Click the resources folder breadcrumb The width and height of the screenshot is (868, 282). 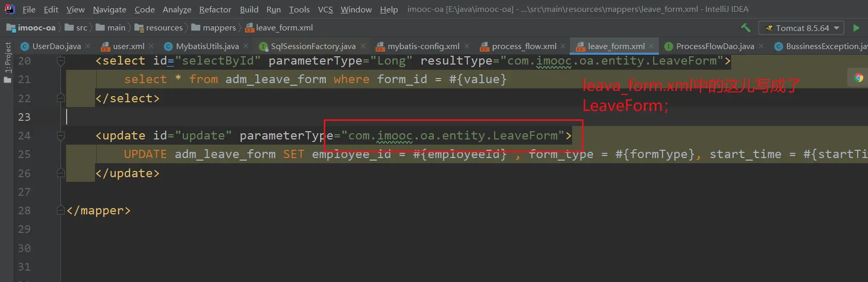click(x=159, y=28)
